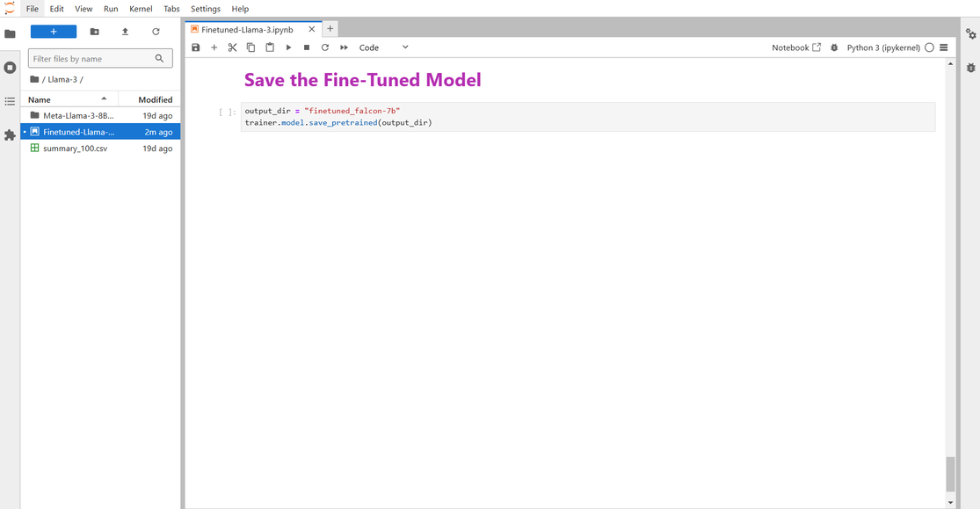Go to root folder via breadcrumb icon

click(x=34, y=79)
